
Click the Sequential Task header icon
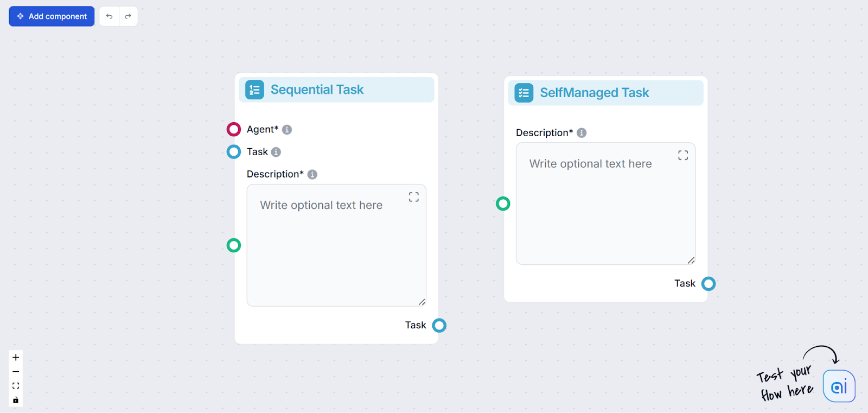click(x=254, y=90)
